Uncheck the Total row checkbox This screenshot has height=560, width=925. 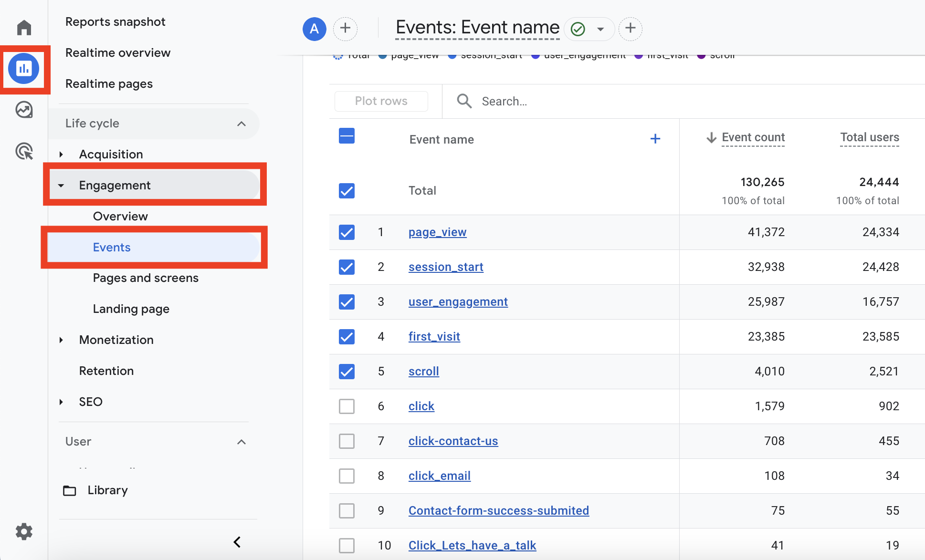pyautogui.click(x=347, y=191)
